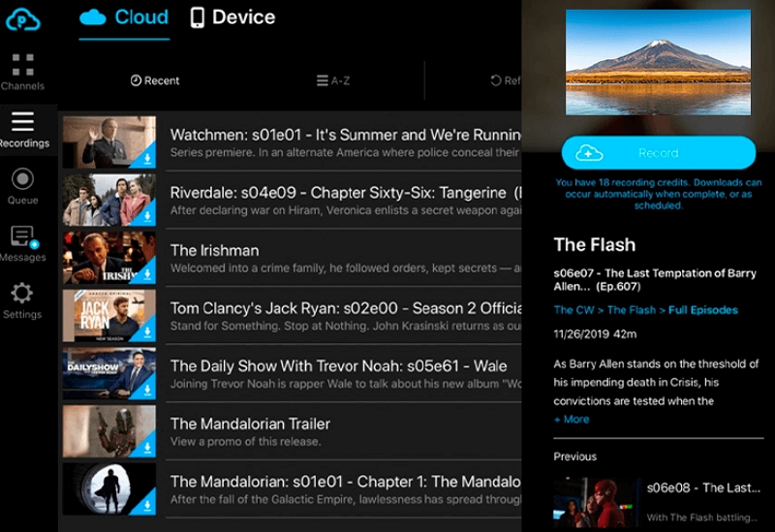Image resolution: width=775 pixels, height=532 pixels.
Task: Open The Mandalorian Trailer thumbnail
Action: tap(109, 431)
